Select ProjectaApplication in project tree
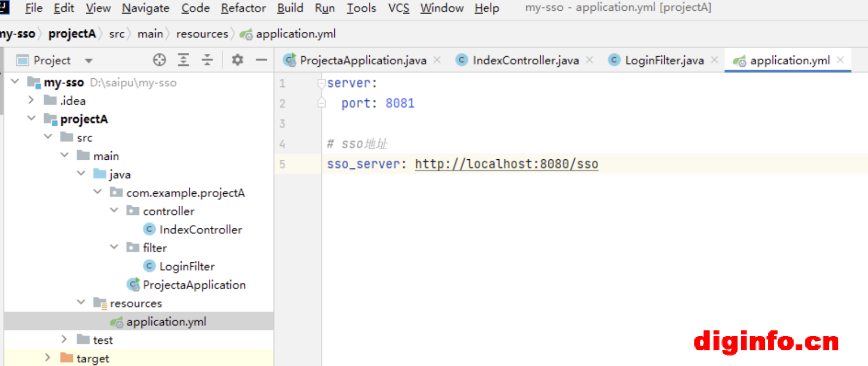The width and height of the screenshot is (868, 366). (194, 284)
